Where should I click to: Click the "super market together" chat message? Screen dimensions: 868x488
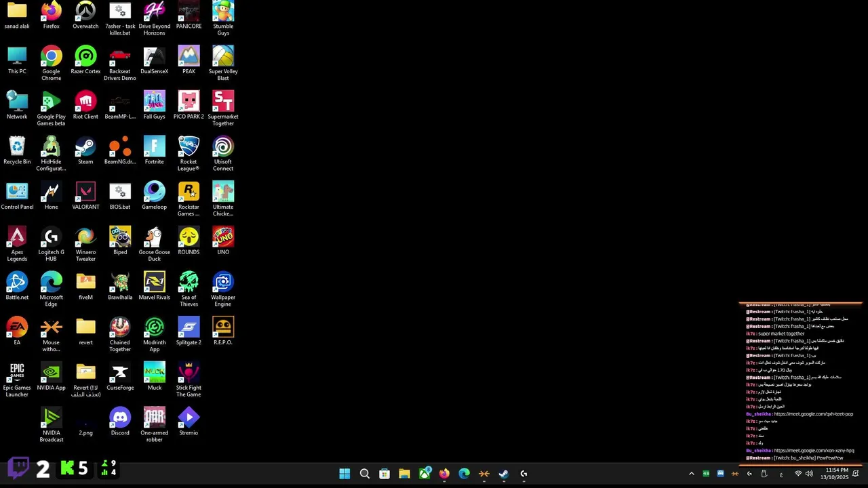coord(781,333)
